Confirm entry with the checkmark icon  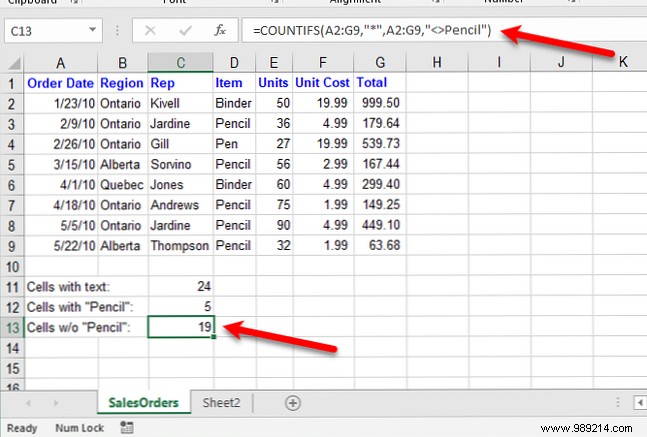(x=185, y=30)
